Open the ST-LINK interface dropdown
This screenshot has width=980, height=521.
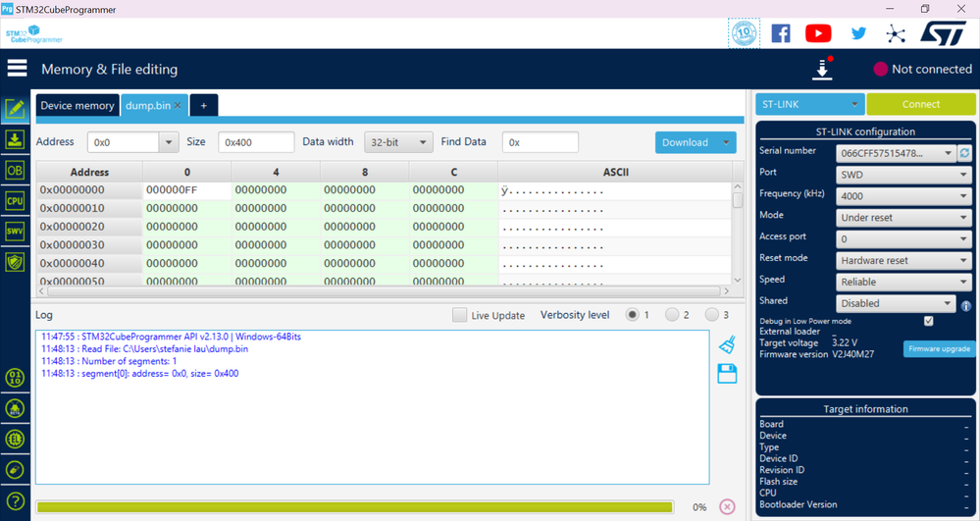point(809,104)
